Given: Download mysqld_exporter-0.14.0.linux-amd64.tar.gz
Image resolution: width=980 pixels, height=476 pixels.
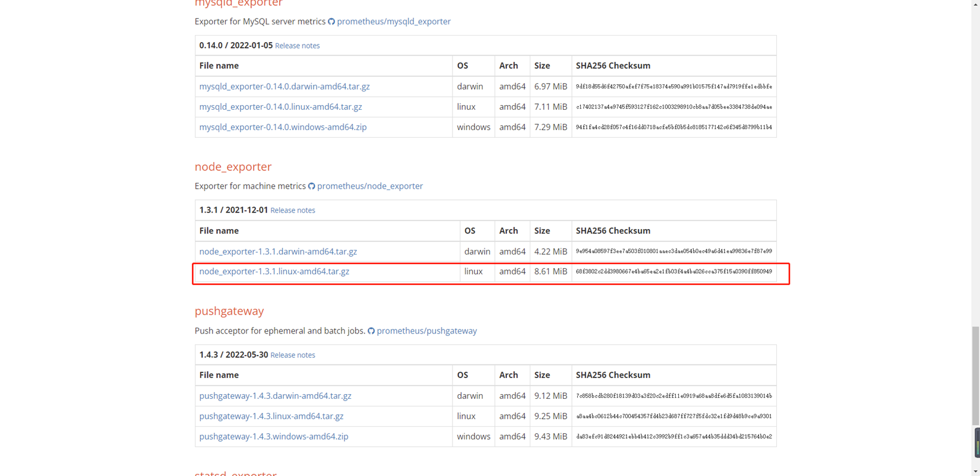Looking at the screenshot, I should coord(280,107).
